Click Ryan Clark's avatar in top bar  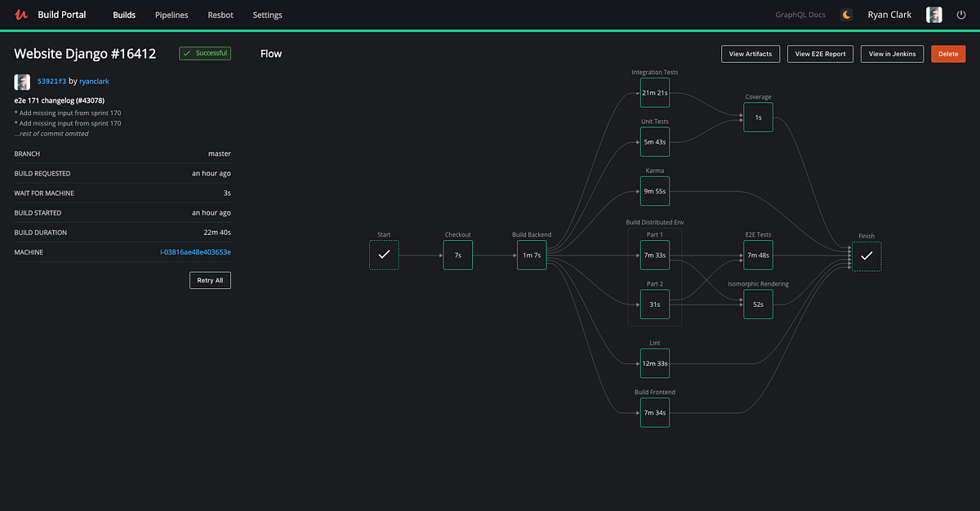pos(933,14)
